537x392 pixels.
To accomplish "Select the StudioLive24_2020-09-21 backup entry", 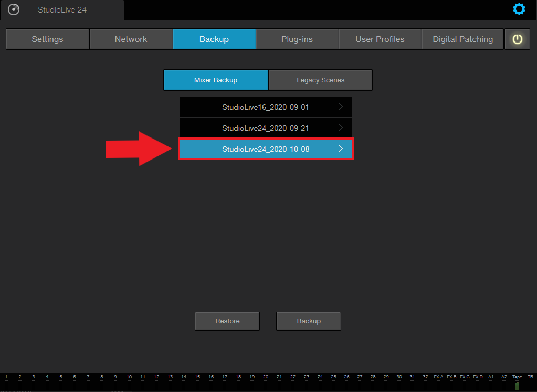I will tap(266, 128).
